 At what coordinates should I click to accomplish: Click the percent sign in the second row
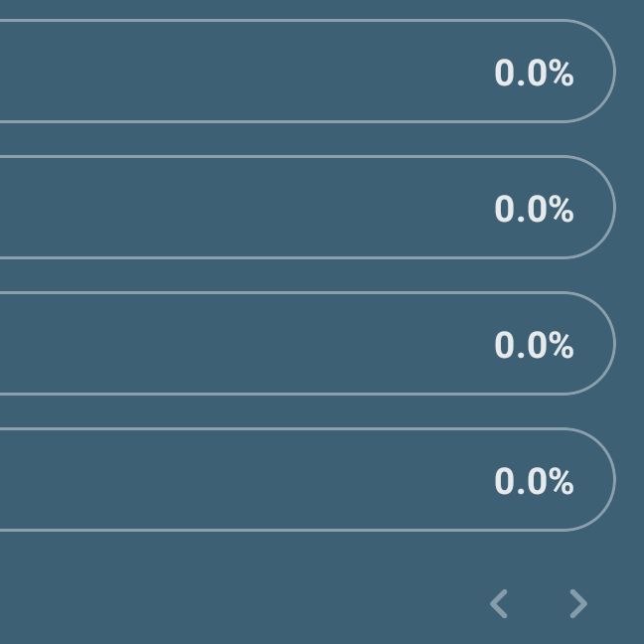(x=562, y=209)
